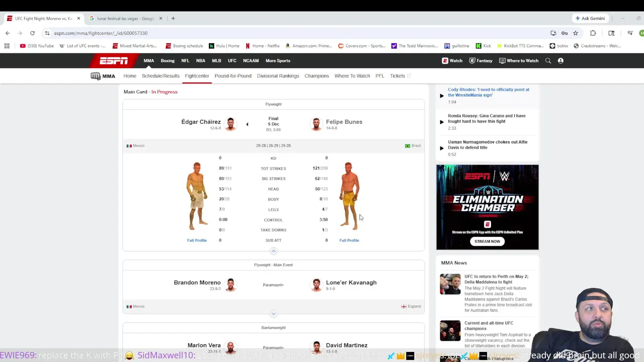Switch to the lunar festival las vegas tab

[125, 19]
